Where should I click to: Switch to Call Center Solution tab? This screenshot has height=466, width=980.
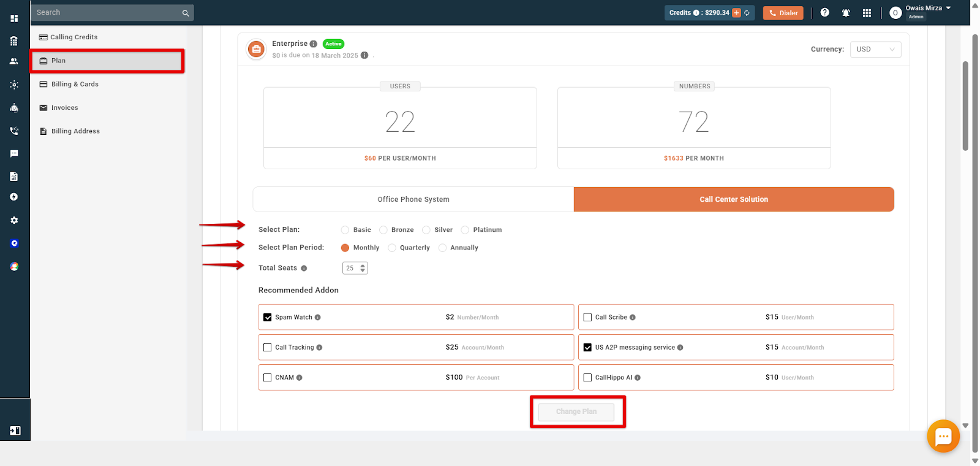[x=734, y=199]
